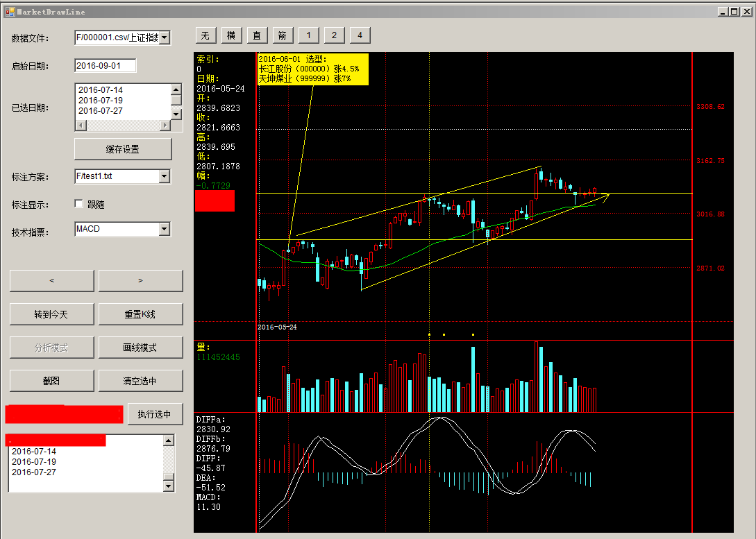This screenshot has width=756, height=539.
Task: Advance to next K-line with > button
Action: point(141,281)
